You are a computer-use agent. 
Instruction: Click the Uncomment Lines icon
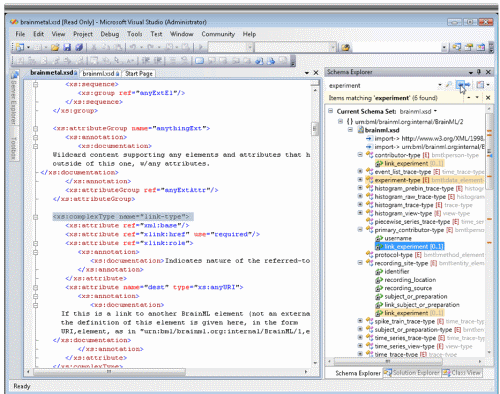point(184,61)
